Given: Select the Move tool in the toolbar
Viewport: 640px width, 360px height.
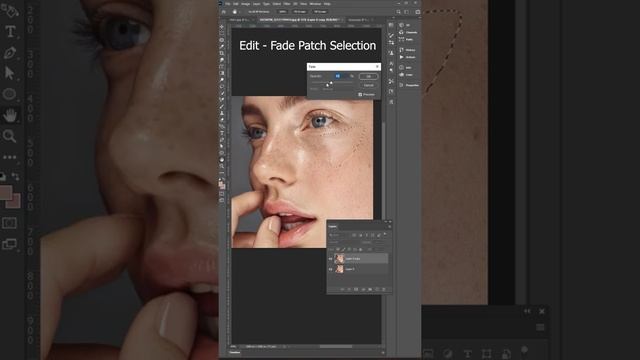Looking at the screenshot, I should pos(222,27).
